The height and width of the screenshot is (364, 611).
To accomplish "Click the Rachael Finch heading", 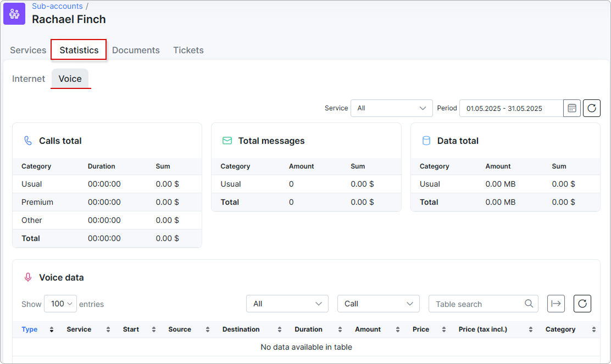I will 69,19.
